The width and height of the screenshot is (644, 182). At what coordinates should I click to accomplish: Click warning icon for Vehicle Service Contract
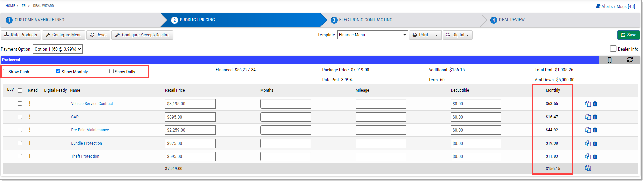pyautogui.click(x=29, y=103)
